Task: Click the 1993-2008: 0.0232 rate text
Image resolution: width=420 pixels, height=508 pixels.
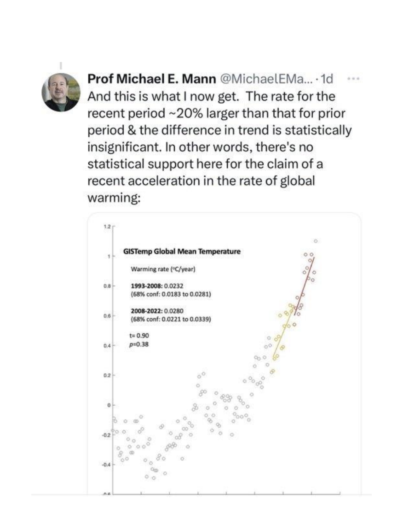Action: 157,285
